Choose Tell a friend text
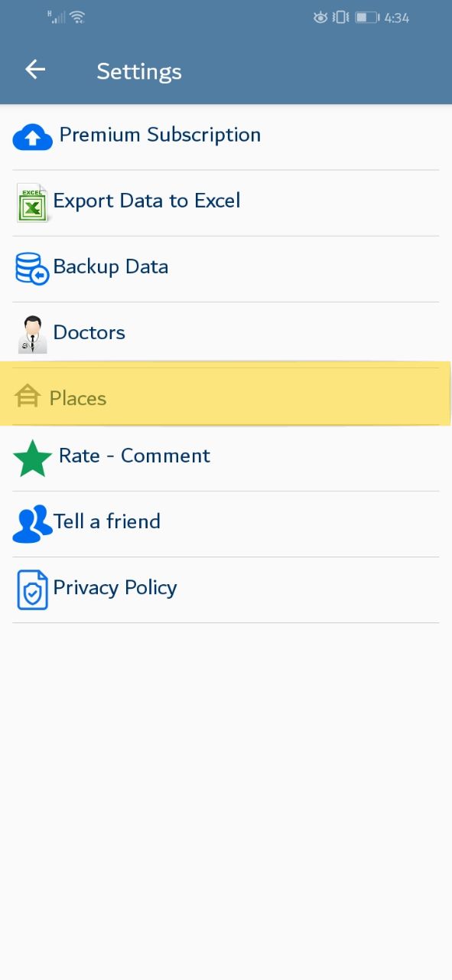452x980 pixels. coord(107,521)
